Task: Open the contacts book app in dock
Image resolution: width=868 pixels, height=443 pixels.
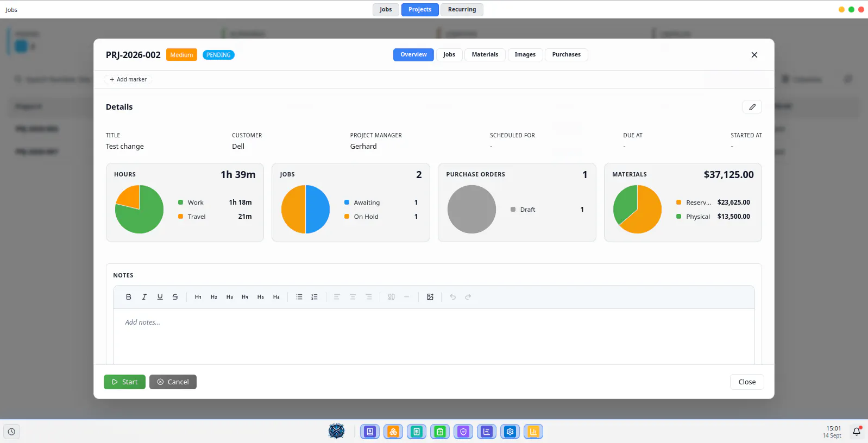Action: click(x=370, y=432)
